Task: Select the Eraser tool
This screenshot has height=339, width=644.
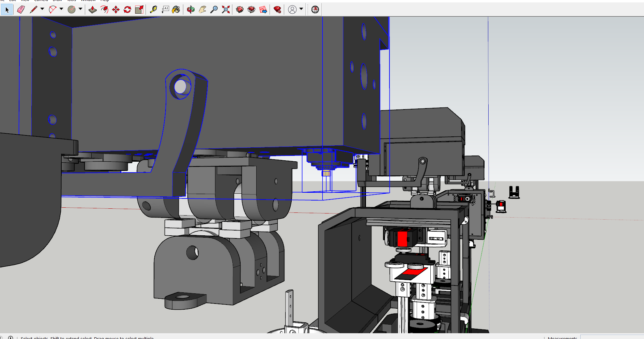Action: click(x=21, y=10)
